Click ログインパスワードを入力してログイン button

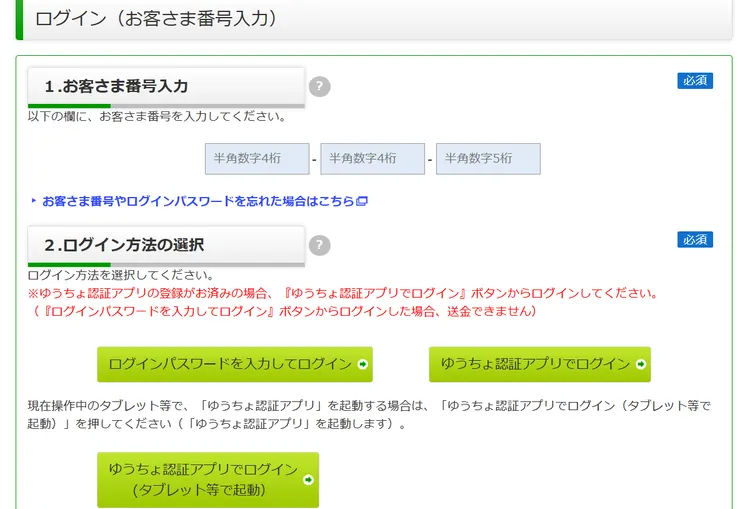[x=235, y=364]
